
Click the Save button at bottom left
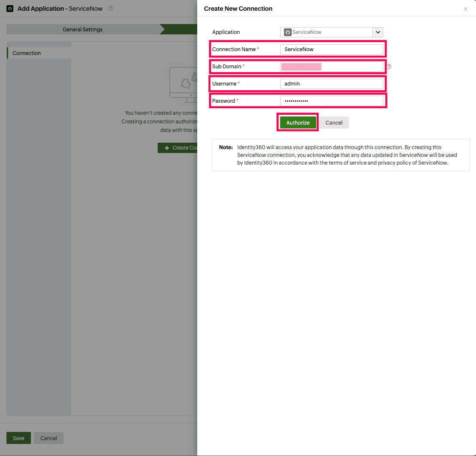[18, 438]
